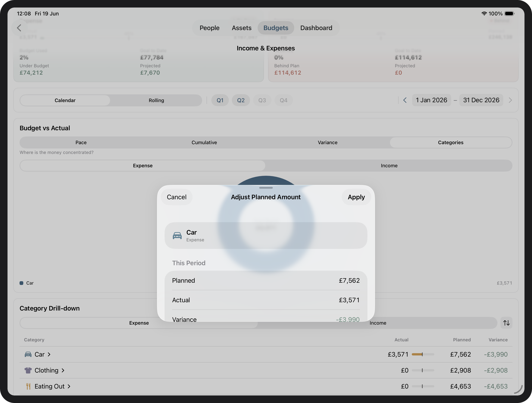Click the Under Budget £74,212 value

31,73
